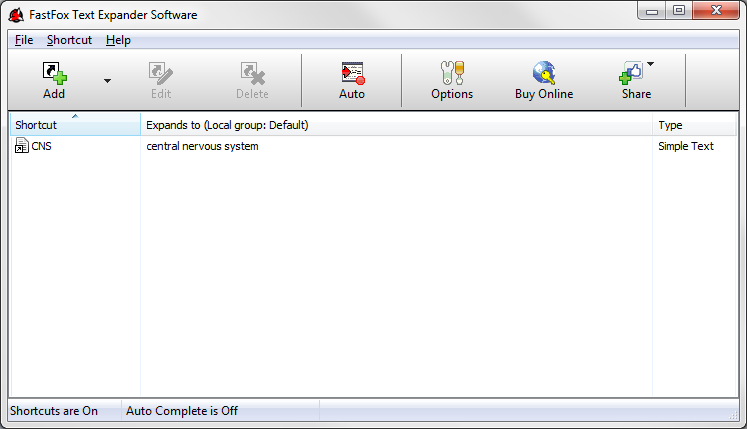Click the FastFox app icon in title bar
The image size is (747, 429).
click(x=16, y=14)
